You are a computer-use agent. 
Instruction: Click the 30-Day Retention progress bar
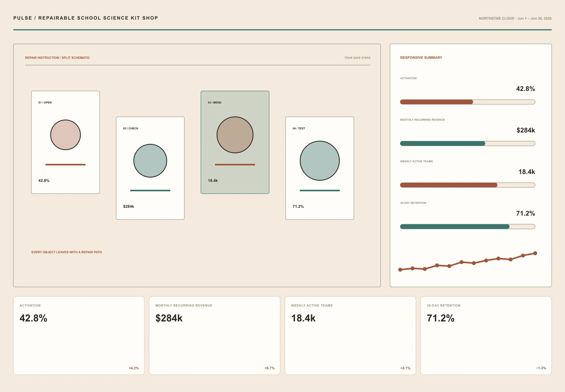coord(468,227)
